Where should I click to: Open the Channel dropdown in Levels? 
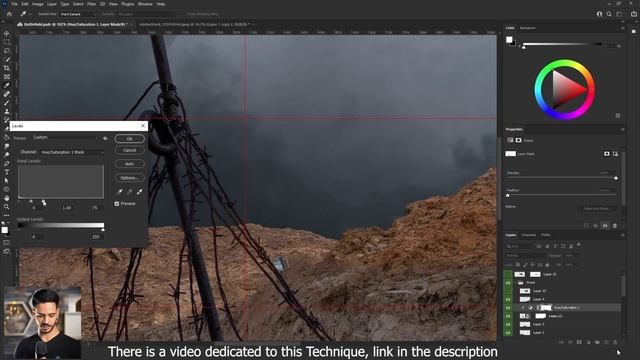(72, 152)
